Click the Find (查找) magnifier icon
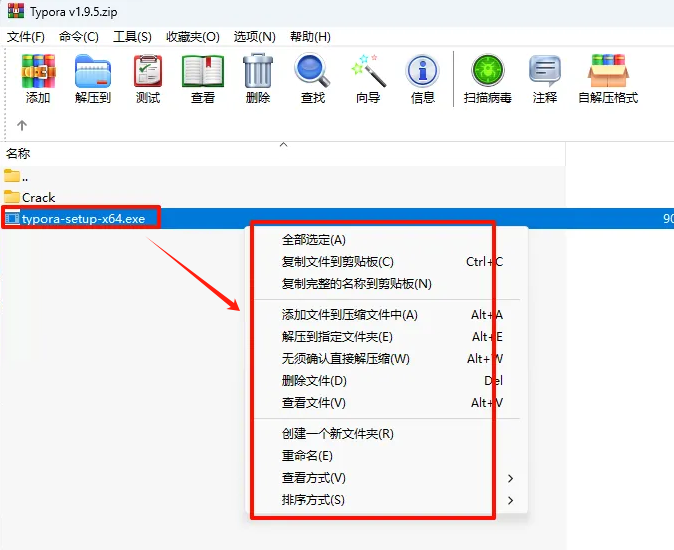Viewport: 674px width, 550px height. pyautogui.click(x=312, y=70)
